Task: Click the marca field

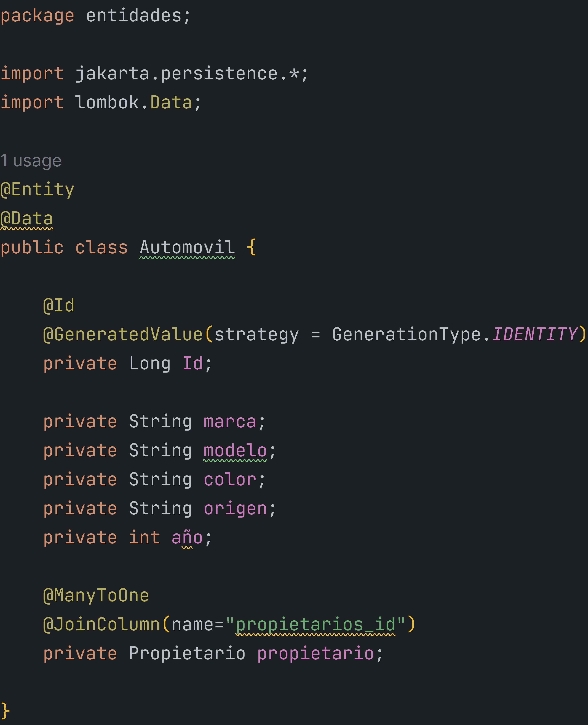Action: click(x=230, y=422)
